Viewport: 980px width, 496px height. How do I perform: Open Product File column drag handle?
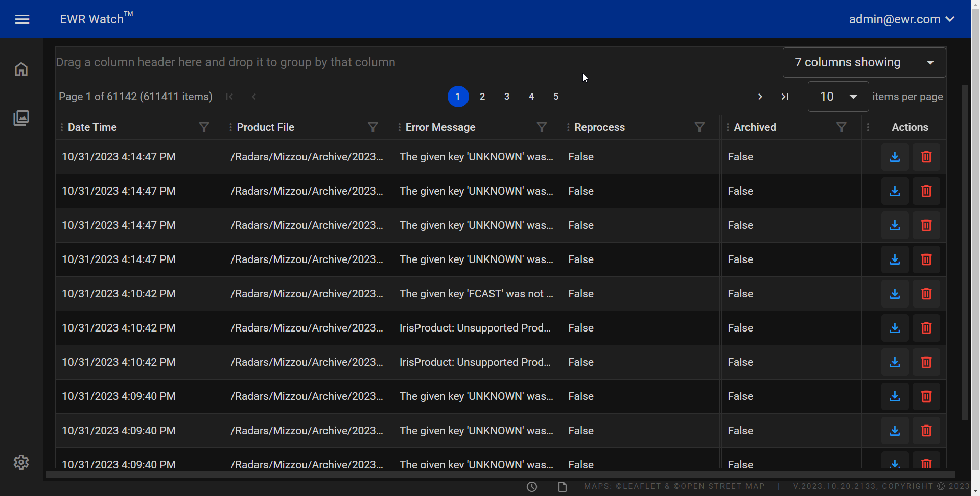click(x=230, y=127)
